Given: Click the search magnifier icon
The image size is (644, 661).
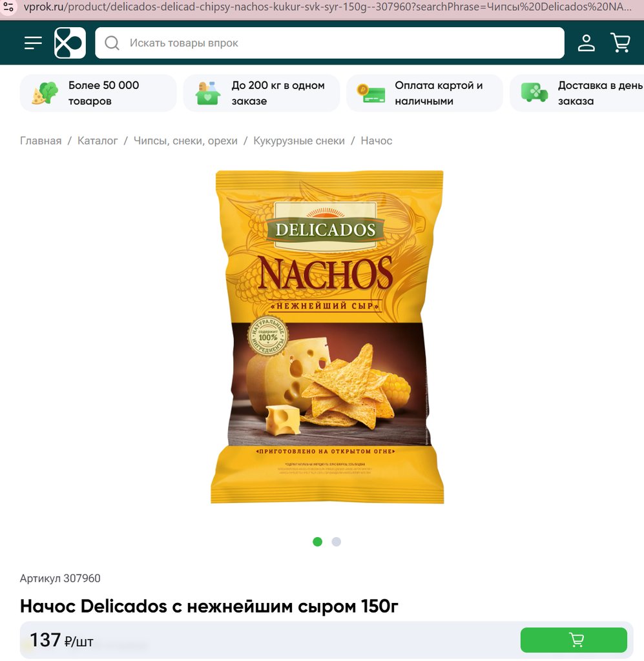Looking at the screenshot, I should [112, 43].
